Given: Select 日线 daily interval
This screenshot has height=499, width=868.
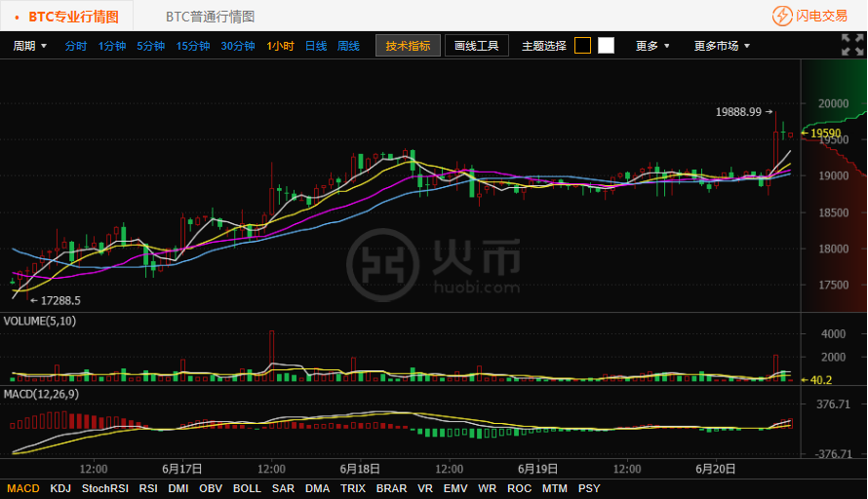Looking at the screenshot, I should [x=316, y=46].
